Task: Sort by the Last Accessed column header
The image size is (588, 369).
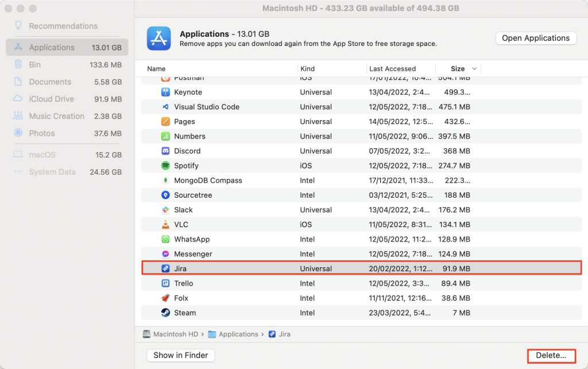Action: [392, 69]
